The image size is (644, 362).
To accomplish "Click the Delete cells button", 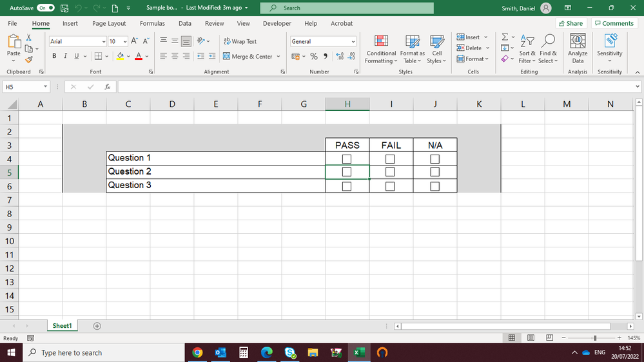I will pyautogui.click(x=469, y=48).
